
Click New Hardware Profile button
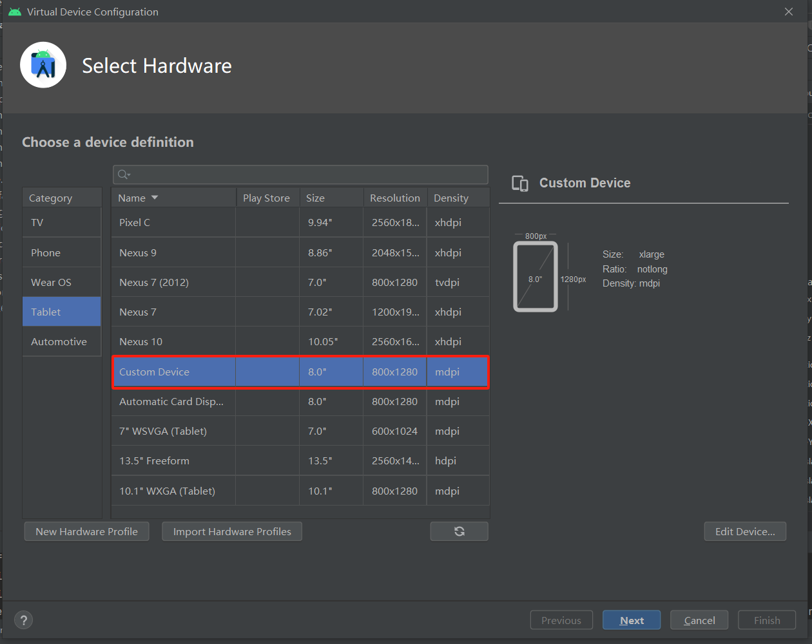[x=87, y=531]
